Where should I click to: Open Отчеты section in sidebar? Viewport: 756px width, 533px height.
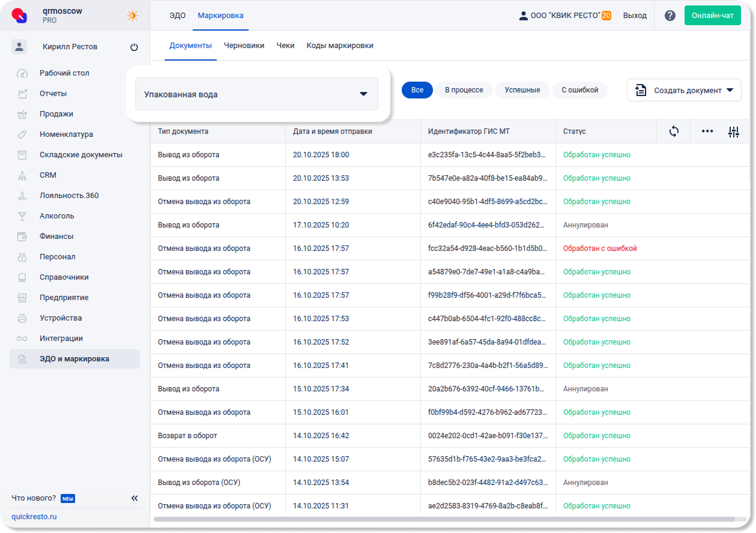(53, 94)
